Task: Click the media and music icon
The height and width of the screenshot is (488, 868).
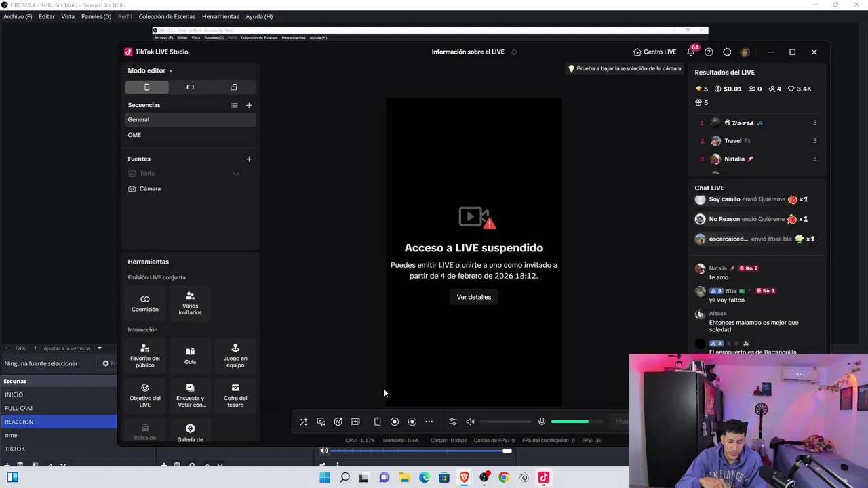Action: tap(321, 422)
